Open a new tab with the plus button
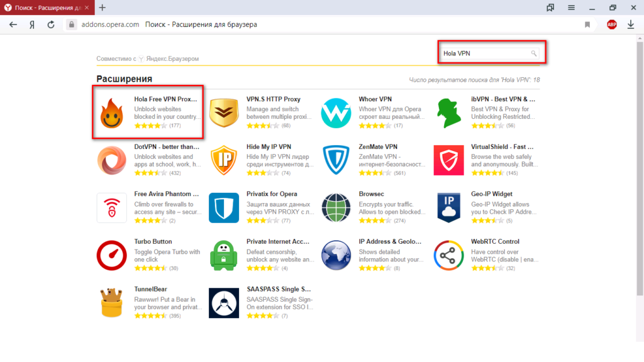This screenshot has width=644, height=362. coord(103,8)
